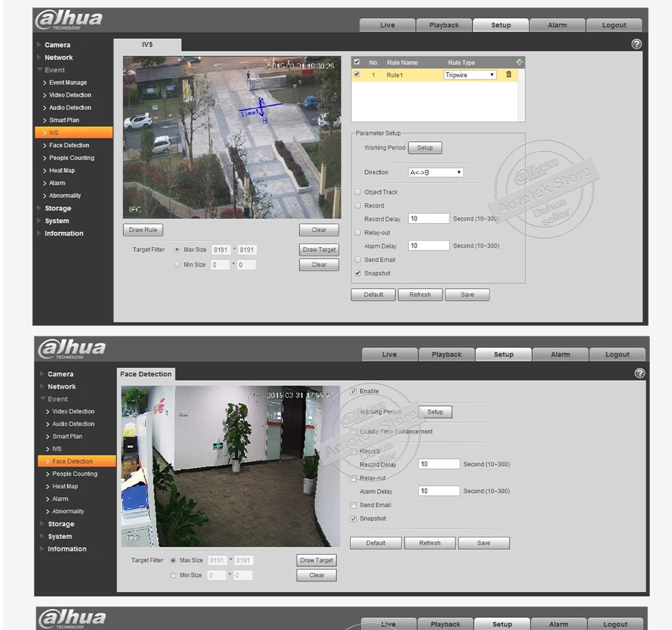Expand System section in IVS window sidebar
Viewport: 672px width, 630px height.
pos(56,221)
